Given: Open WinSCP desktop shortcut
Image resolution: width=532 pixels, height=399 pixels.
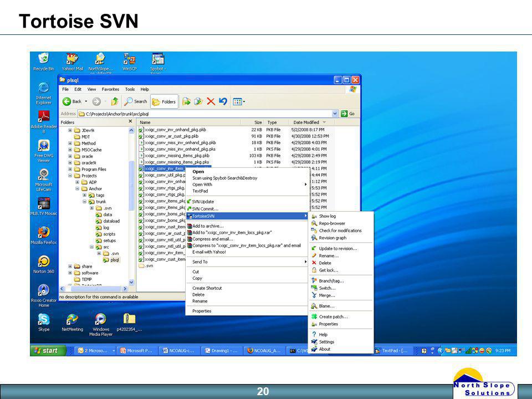Looking at the screenshot, I should [x=129, y=62].
